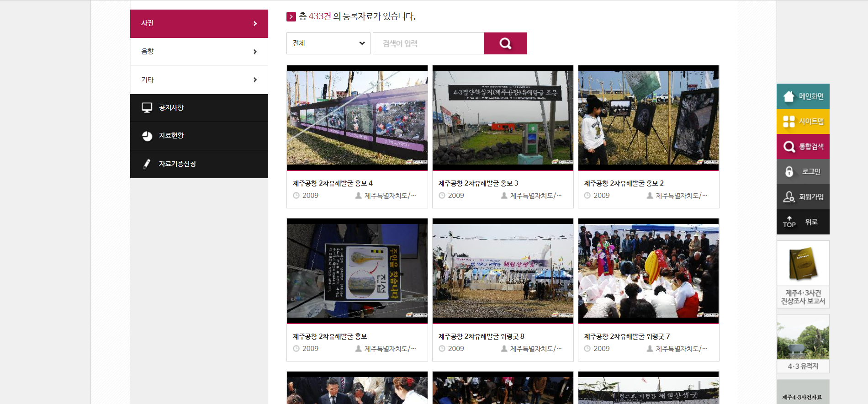Viewport: 868px width, 404px height.
Task: Open the 제주공항 2차유해발굴 홍보 3 thumbnail image
Action: [x=503, y=118]
